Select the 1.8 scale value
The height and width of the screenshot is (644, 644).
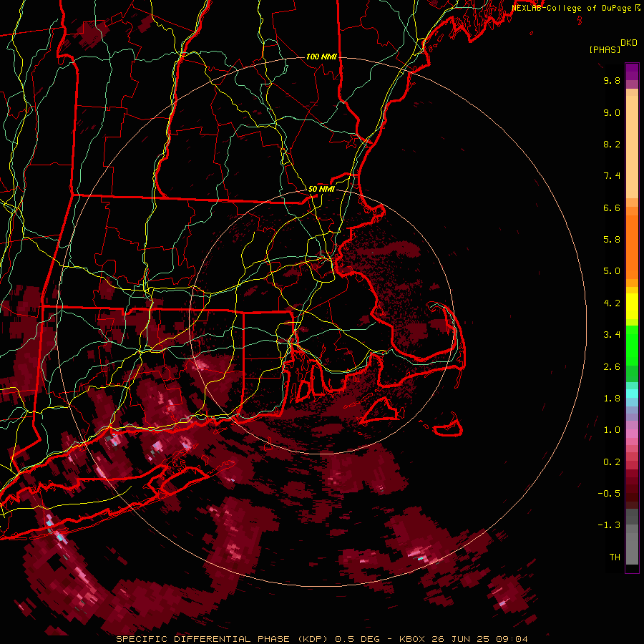pyautogui.click(x=612, y=399)
